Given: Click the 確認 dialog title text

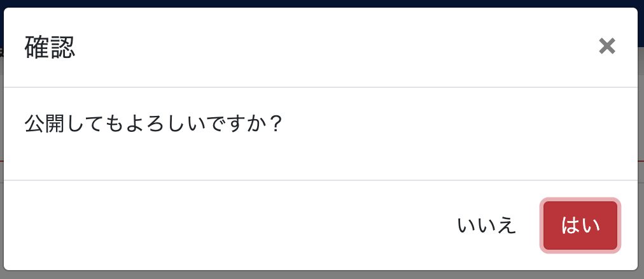Looking at the screenshot, I should 50,47.
